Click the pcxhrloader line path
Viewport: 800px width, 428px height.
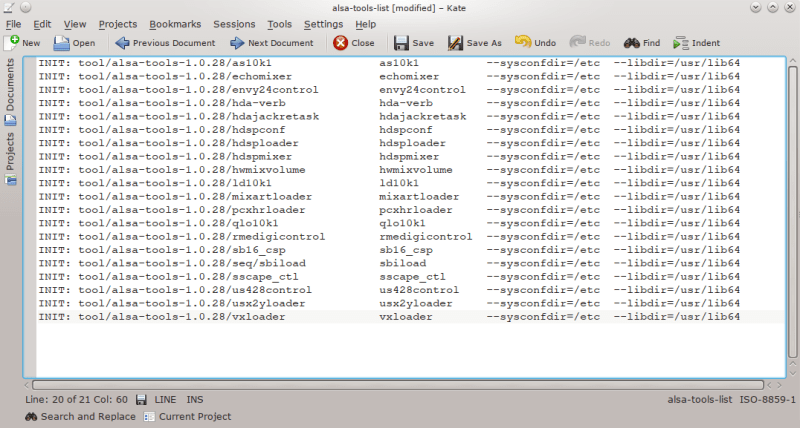(x=191, y=210)
